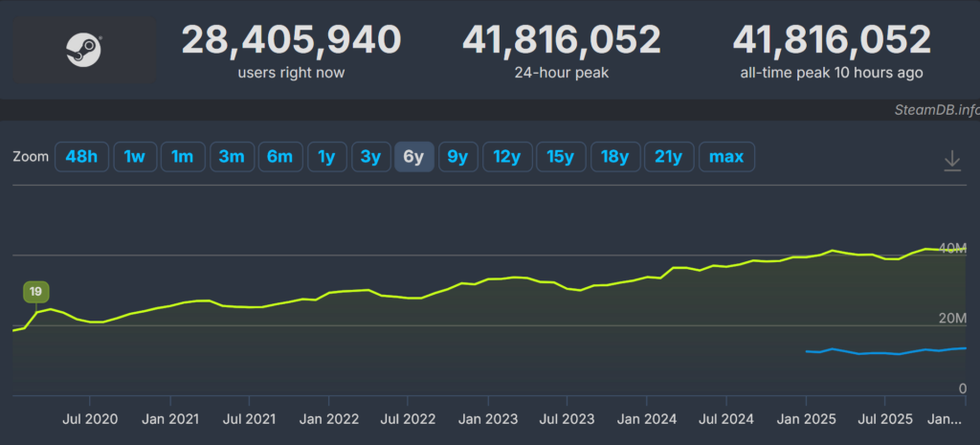Set zoom range to max
The width and height of the screenshot is (980, 445).
(x=726, y=157)
